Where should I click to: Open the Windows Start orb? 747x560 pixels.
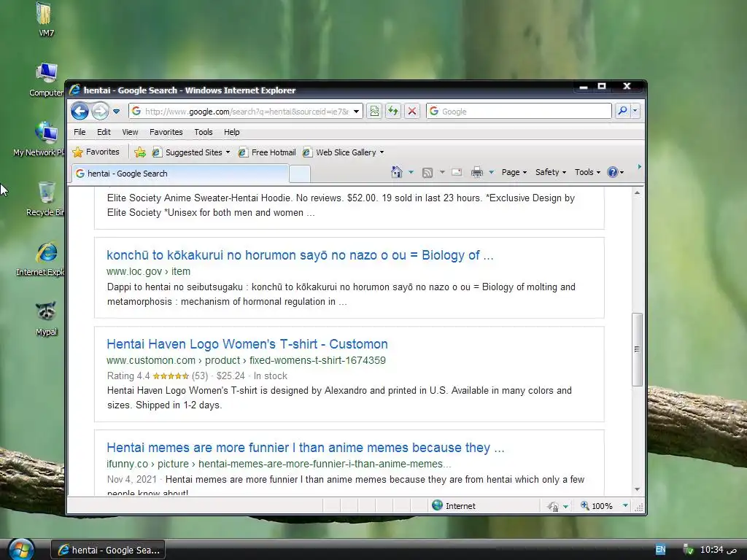21,550
